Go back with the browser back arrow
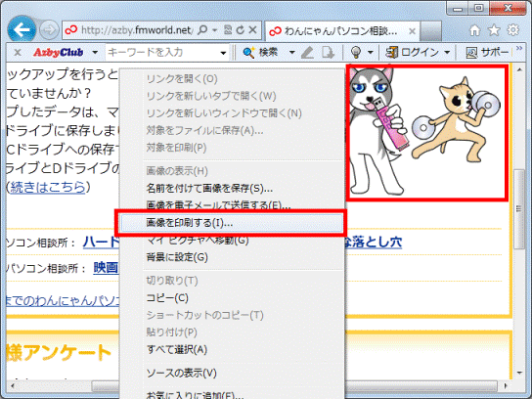The image size is (532, 399). (22, 30)
